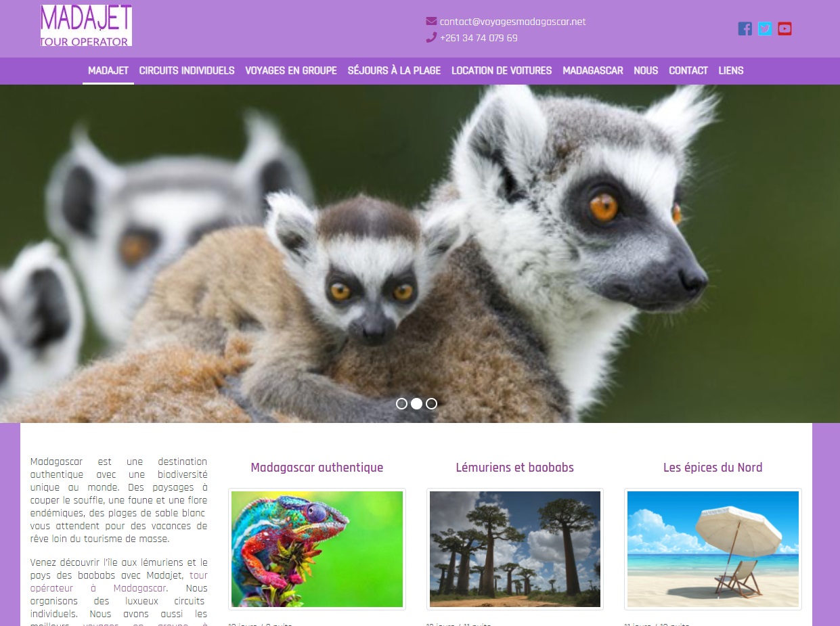Click the baobab trees thumbnail
This screenshot has width=840, height=626.
[515, 549]
